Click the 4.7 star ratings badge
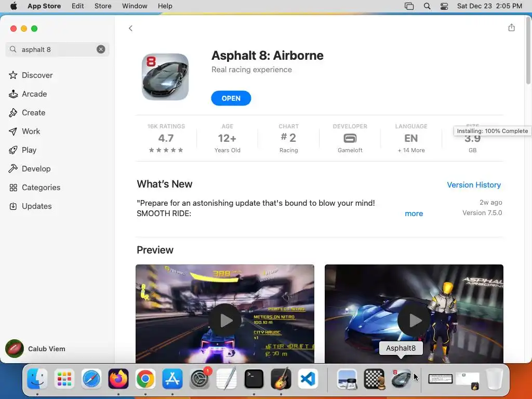The width and height of the screenshot is (532, 399). [166, 139]
